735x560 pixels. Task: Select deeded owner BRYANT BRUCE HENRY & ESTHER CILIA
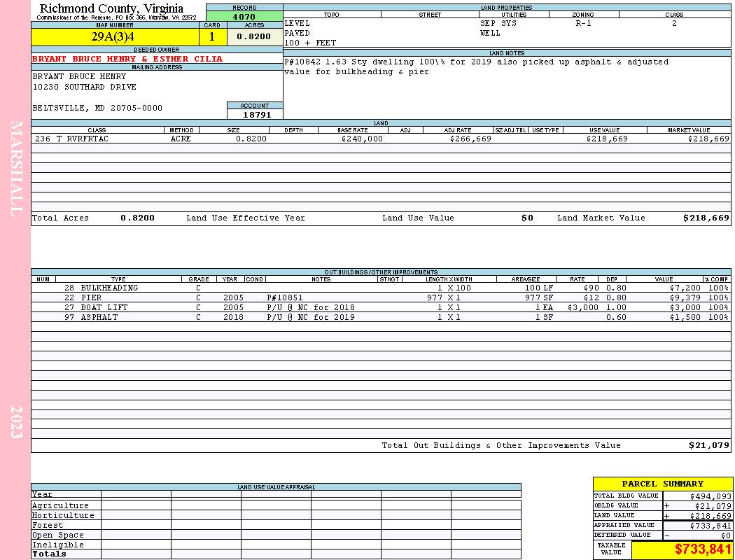(x=127, y=59)
